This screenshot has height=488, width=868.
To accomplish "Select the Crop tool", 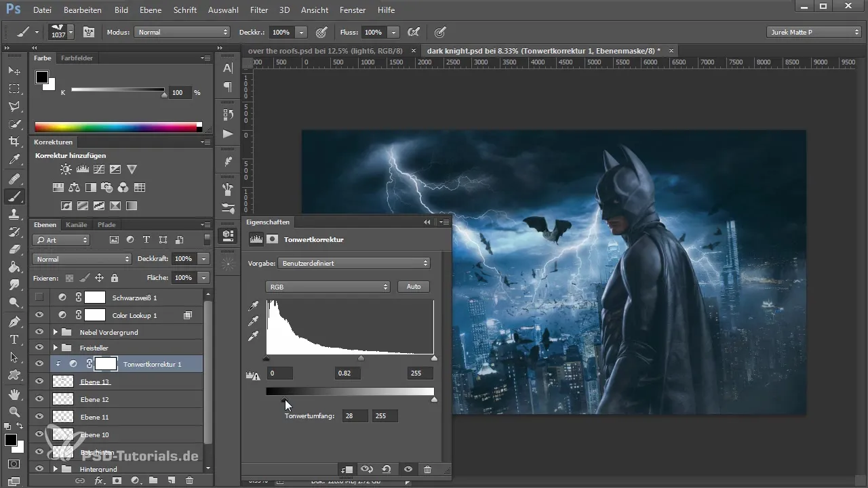I will pos(14,142).
